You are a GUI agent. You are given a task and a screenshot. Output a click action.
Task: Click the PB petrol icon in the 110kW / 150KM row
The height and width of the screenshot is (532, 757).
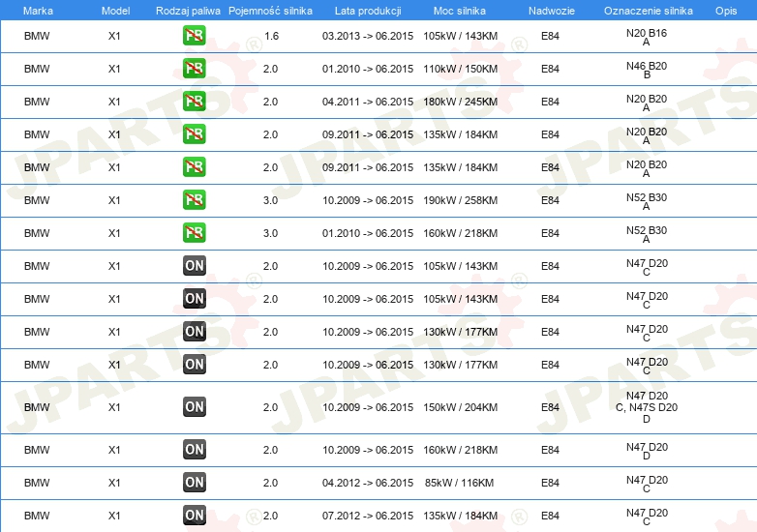click(x=194, y=69)
